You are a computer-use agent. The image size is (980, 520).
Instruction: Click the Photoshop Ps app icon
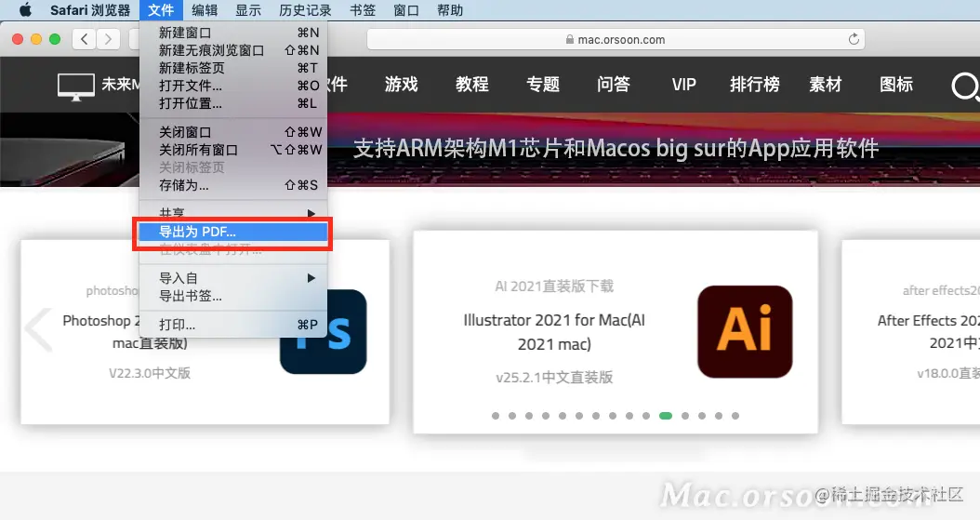point(324,332)
